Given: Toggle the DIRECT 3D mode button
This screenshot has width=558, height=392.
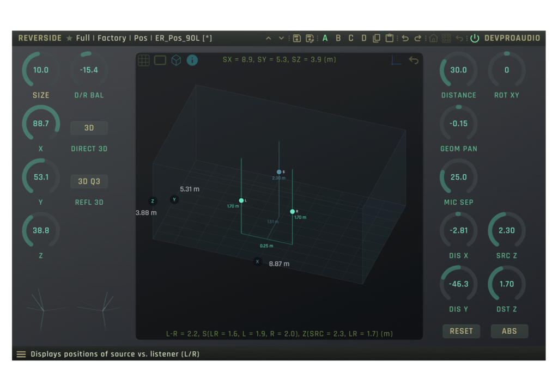Looking at the screenshot, I should (89, 128).
